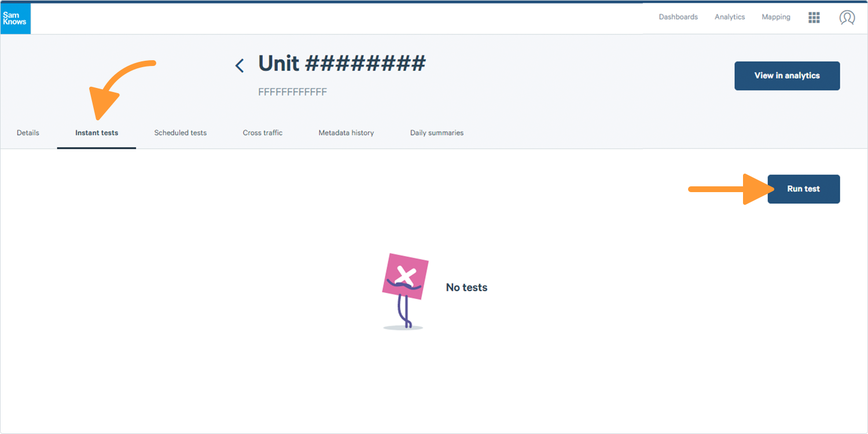Click the No tests message text
This screenshot has height=434, width=868.
point(466,288)
